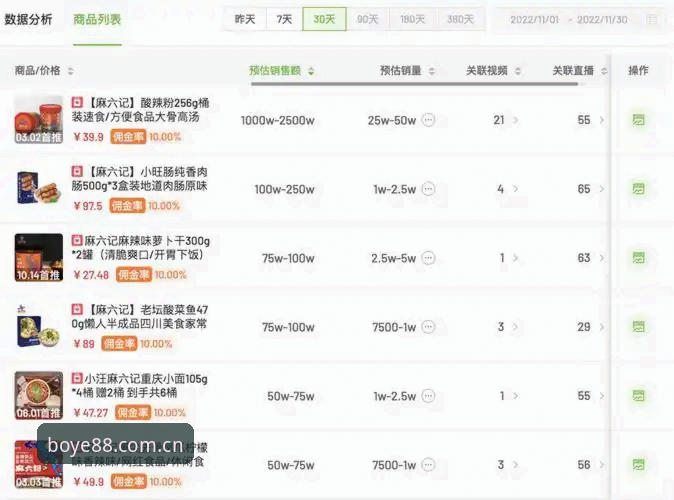The height and width of the screenshot is (500, 674).
Task: Click info bubble next to 25w-50w sales
Action: pyautogui.click(x=428, y=120)
